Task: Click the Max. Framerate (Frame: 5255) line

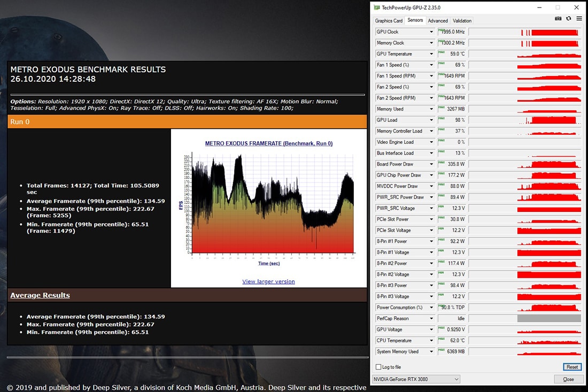Action: coord(90,212)
